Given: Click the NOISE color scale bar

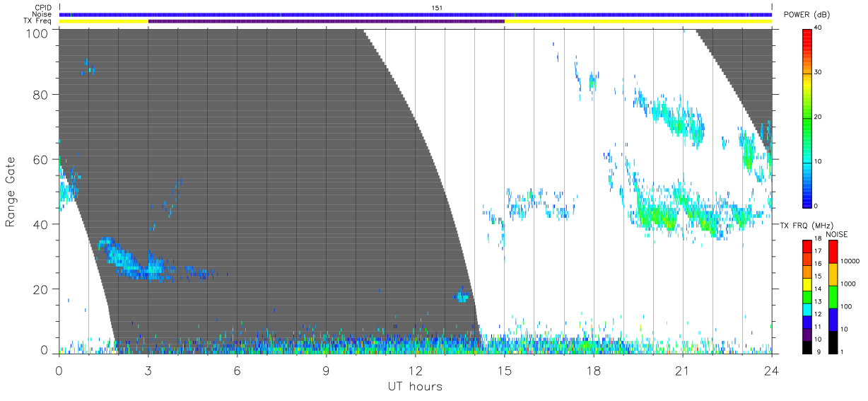Looking at the screenshot, I should [x=833, y=296].
